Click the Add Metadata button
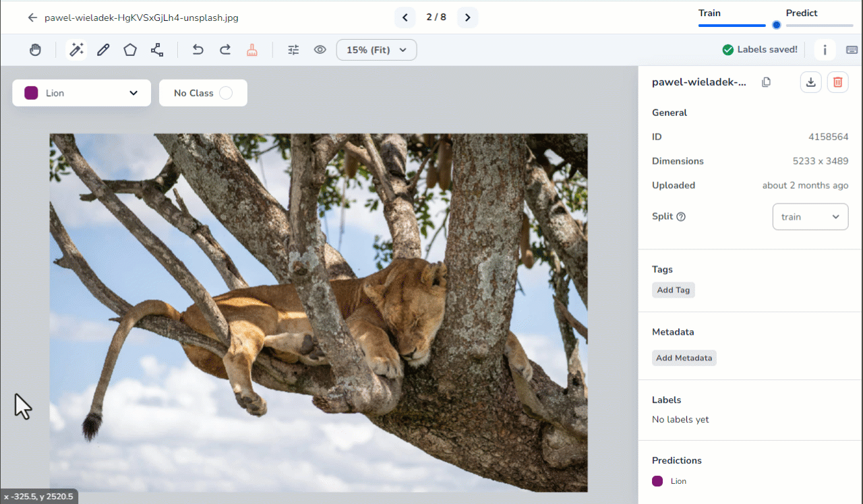 (684, 358)
